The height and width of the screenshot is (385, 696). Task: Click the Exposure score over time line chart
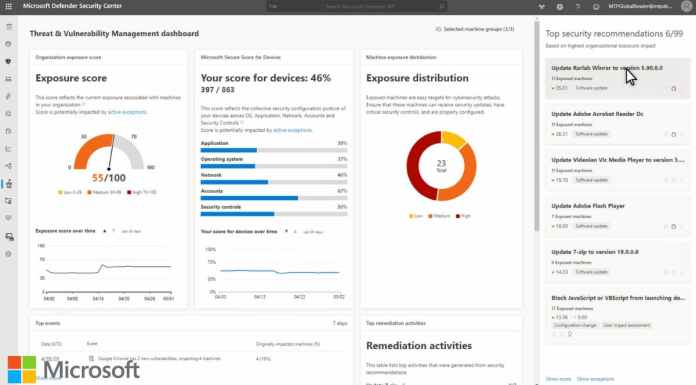tap(107, 270)
